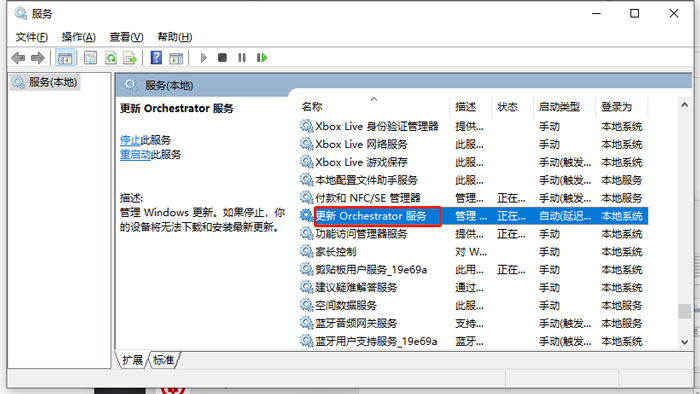Open the 操作(A) menu

79,37
